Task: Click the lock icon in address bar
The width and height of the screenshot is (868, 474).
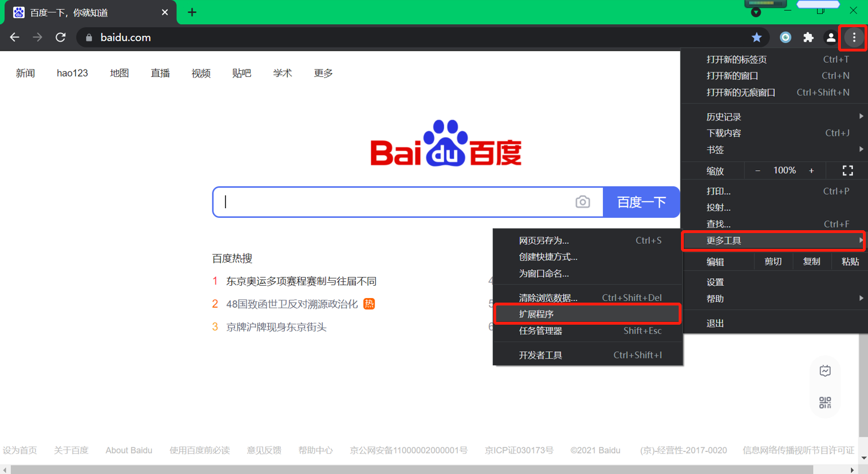Action: tap(89, 38)
